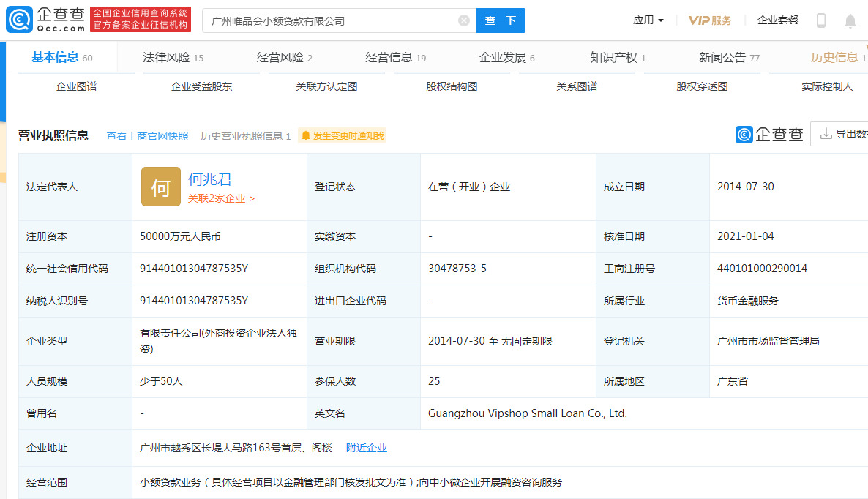This screenshot has width=868, height=499.
Task: Open 历史营业执照信息 link
Action: [x=245, y=136]
